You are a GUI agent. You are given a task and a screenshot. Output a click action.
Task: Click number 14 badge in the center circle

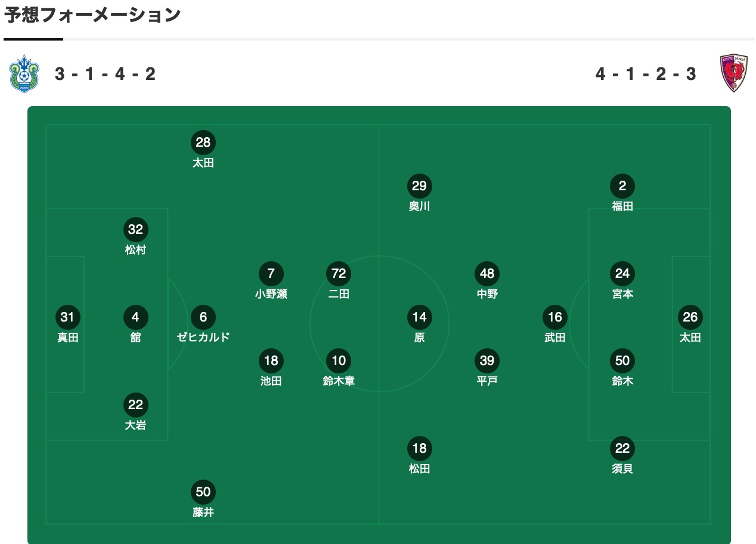pyautogui.click(x=419, y=317)
